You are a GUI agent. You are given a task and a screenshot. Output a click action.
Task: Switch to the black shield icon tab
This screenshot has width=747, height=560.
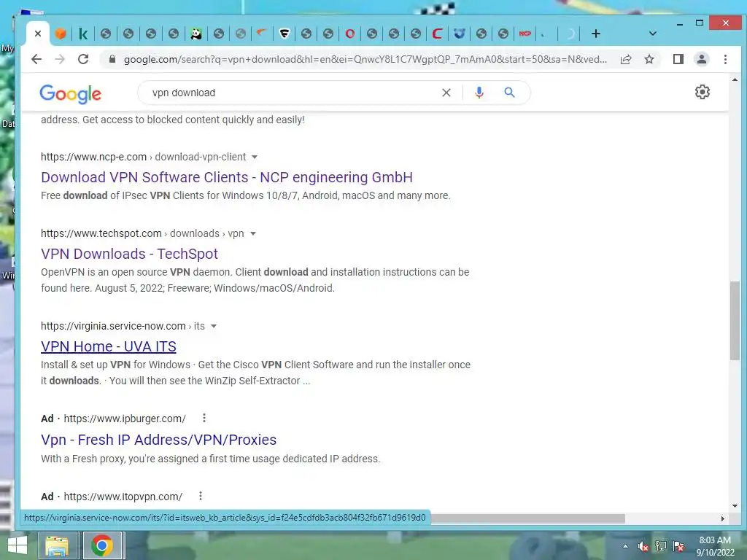point(285,34)
